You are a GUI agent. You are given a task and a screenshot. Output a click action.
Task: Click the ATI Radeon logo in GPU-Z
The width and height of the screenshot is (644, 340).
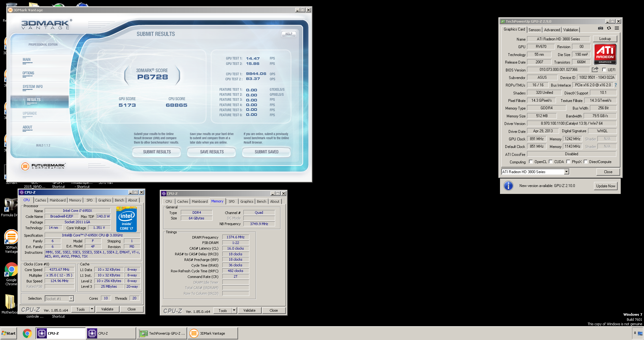point(605,54)
